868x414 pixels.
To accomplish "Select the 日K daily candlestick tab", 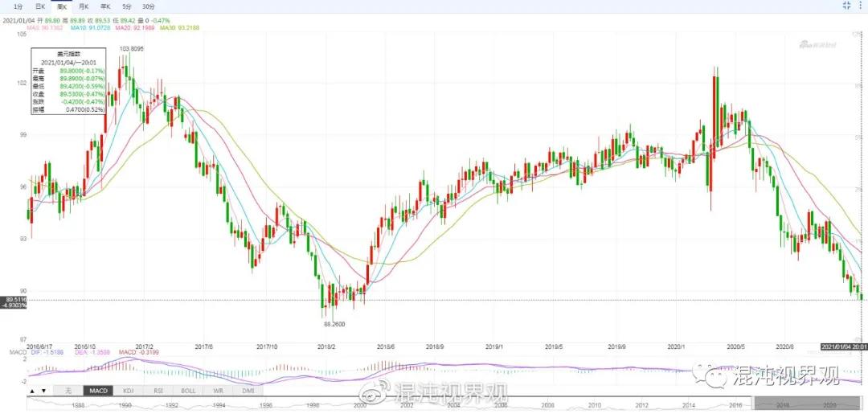I will pos(39,6).
